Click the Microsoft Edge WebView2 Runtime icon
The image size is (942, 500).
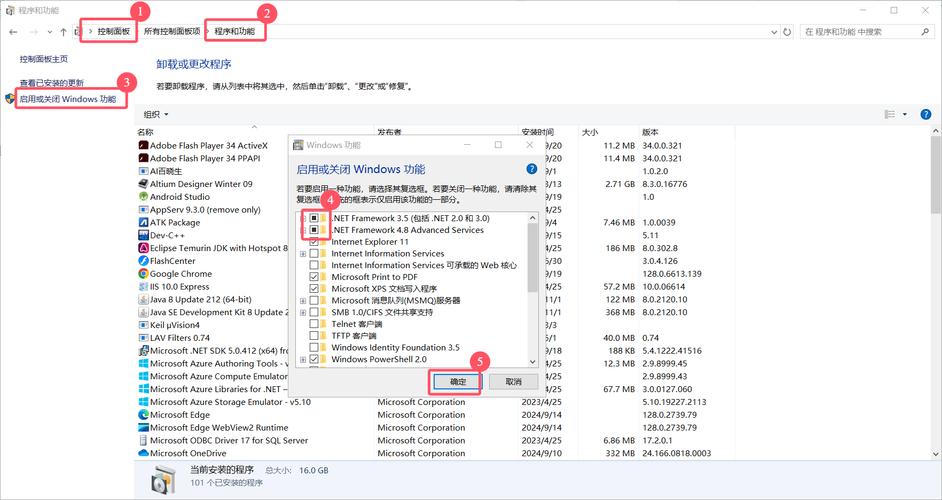point(143,427)
